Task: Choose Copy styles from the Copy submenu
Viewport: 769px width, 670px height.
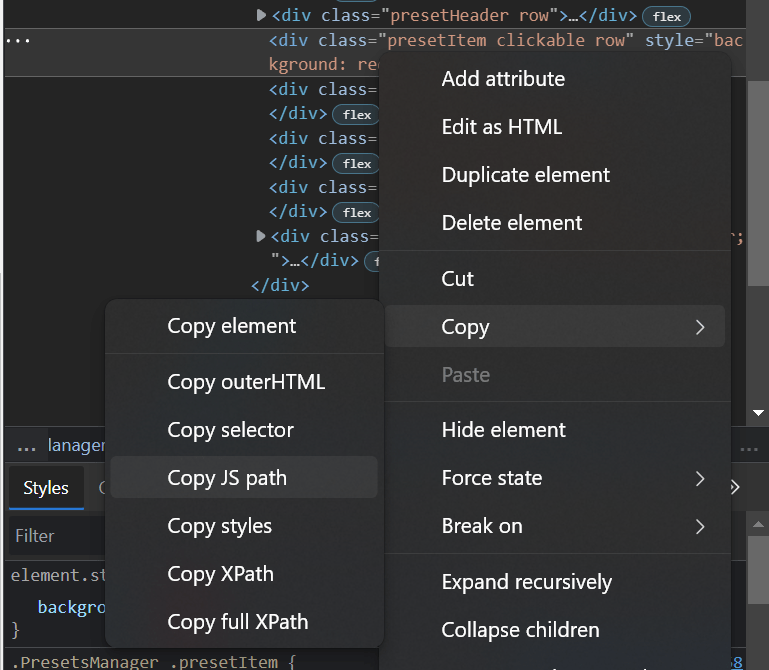Action: pyautogui.click(x=219, y=526)
